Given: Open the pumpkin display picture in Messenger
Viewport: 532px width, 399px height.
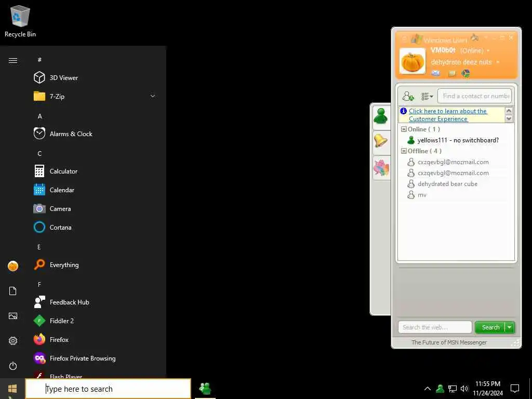Looking at the screenshot, I should pos(413,61).
